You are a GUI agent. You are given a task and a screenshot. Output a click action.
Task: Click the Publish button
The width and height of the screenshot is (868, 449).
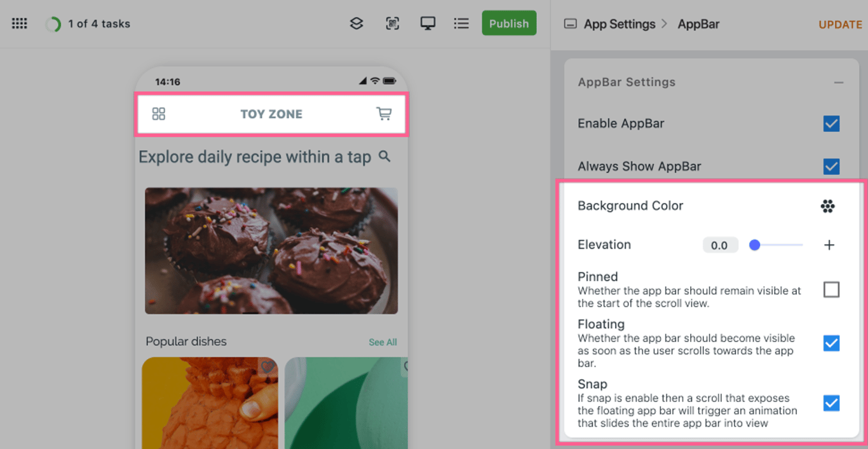pos(509,24)
